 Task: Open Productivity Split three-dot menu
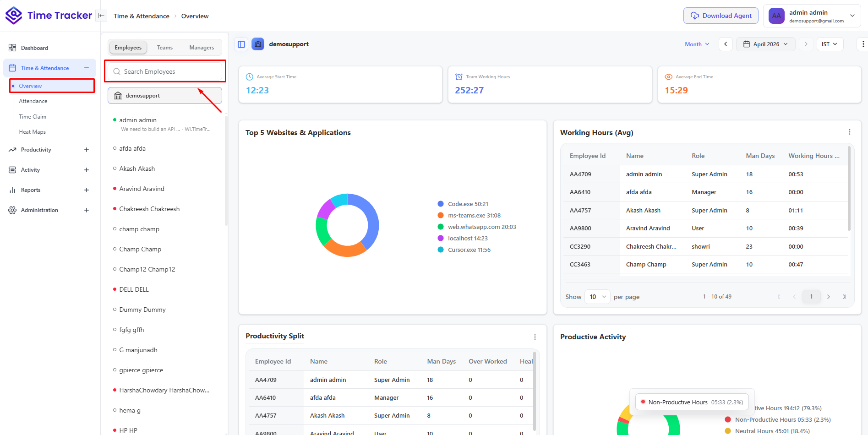click(535, 337)
